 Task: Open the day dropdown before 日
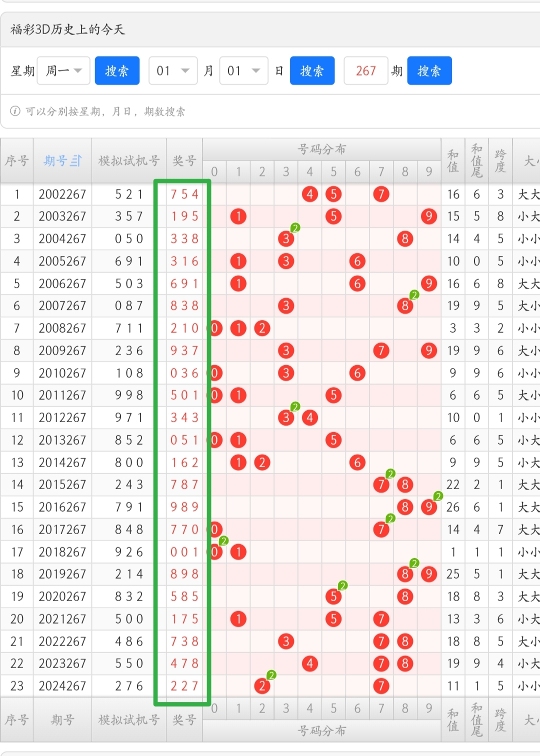coord(244,70)
